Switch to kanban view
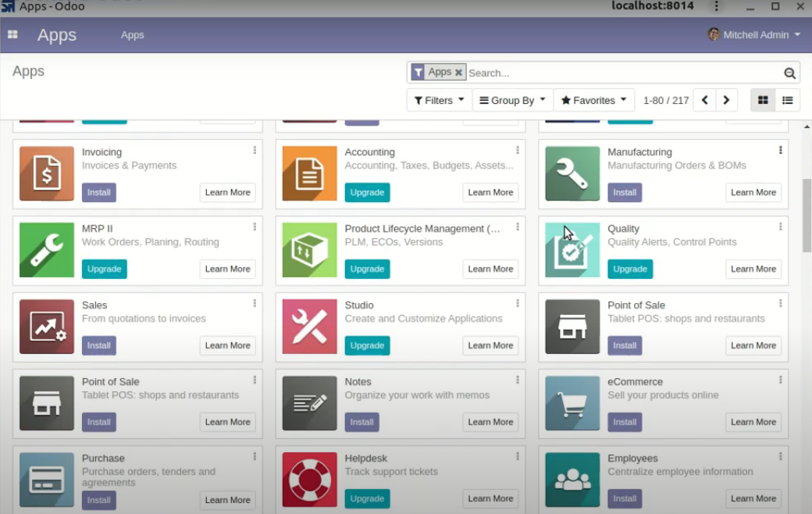Viewport: 812px width, 514px height. (x=763, y=100)
